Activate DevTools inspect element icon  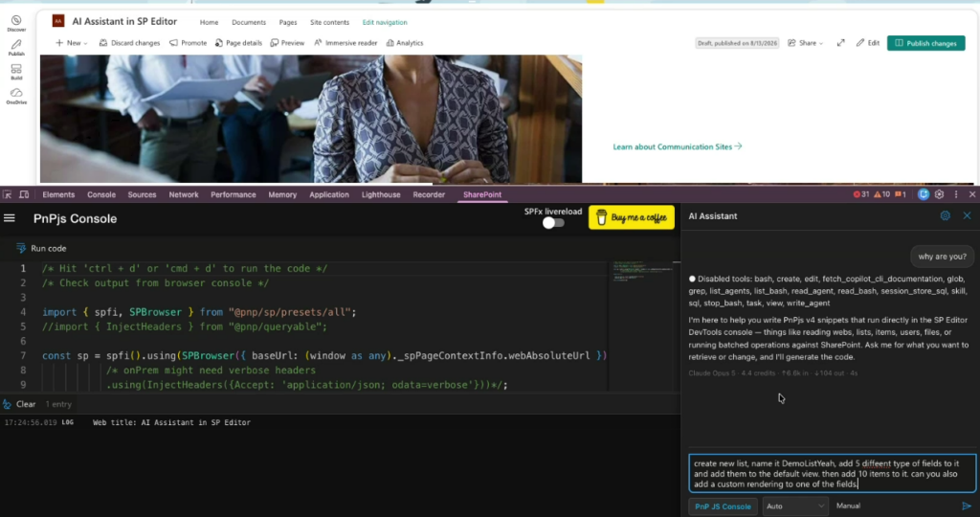coord(8,195)
